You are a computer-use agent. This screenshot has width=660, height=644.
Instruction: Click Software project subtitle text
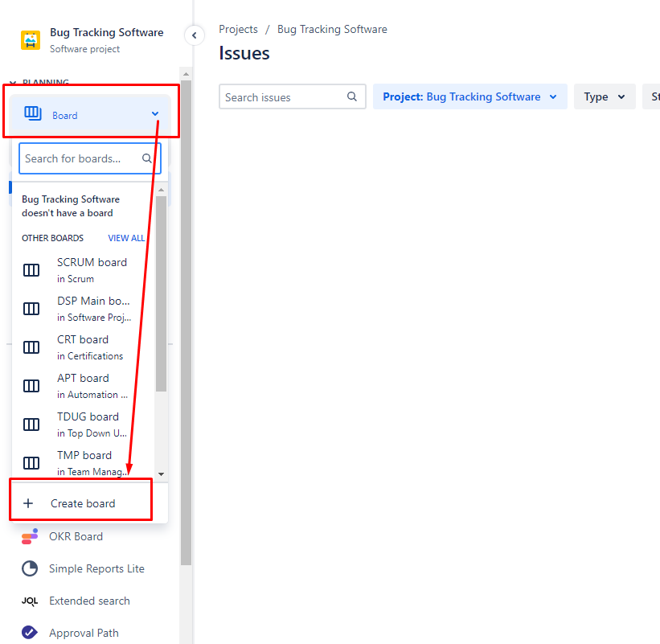click(84, 49)
